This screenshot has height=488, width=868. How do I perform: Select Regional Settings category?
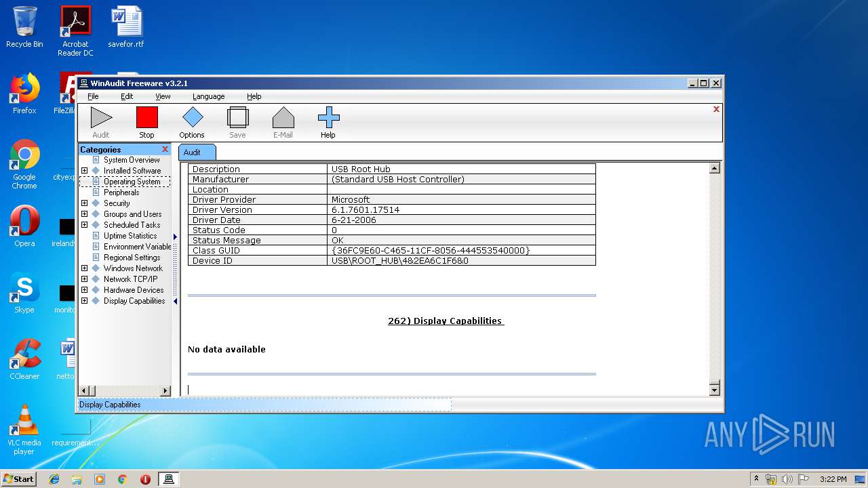pos(132,258)
